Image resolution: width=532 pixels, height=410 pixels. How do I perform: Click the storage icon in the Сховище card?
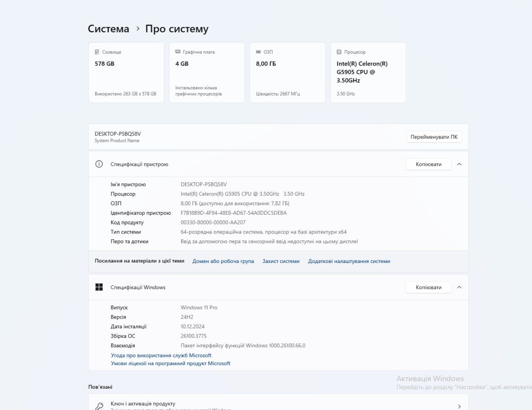pos(97,52)
